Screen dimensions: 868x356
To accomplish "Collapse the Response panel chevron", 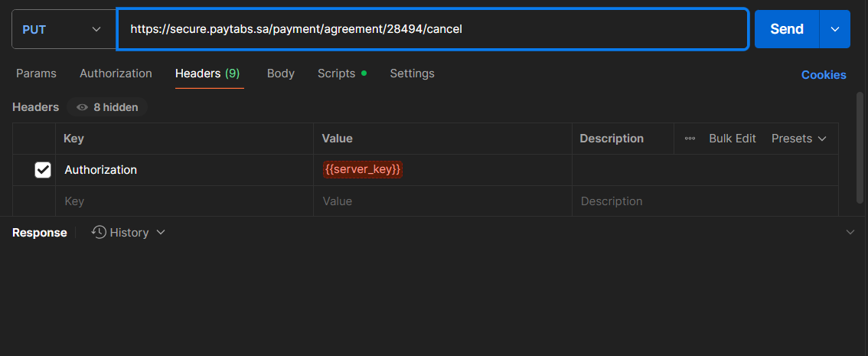I will (x=850, y=232).
